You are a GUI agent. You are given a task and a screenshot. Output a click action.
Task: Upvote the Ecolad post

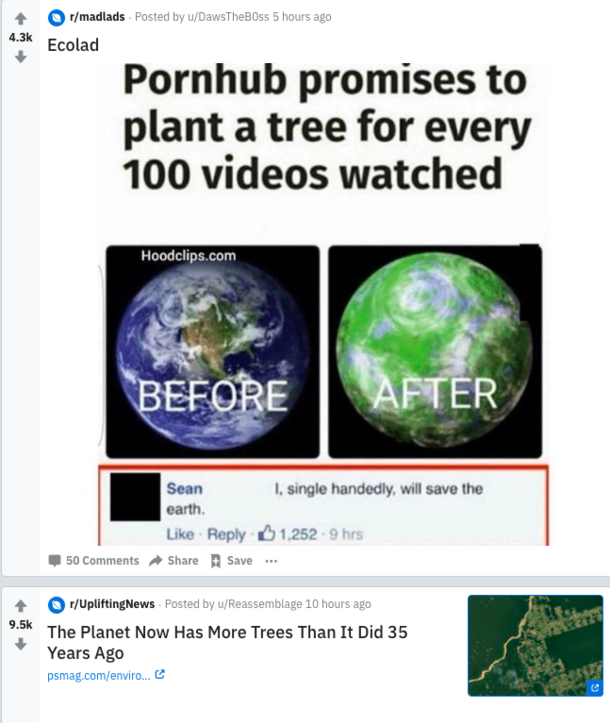(x=20, y=19)
